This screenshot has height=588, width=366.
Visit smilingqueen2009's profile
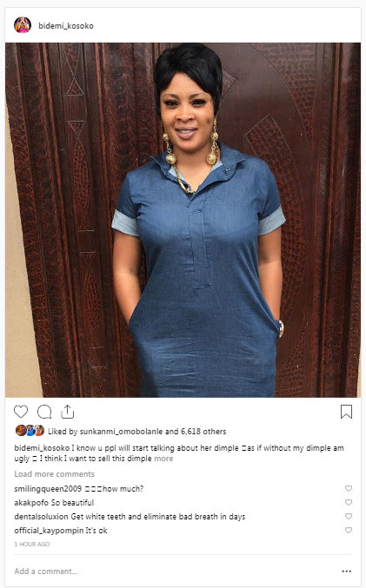(x=48, y=489)
